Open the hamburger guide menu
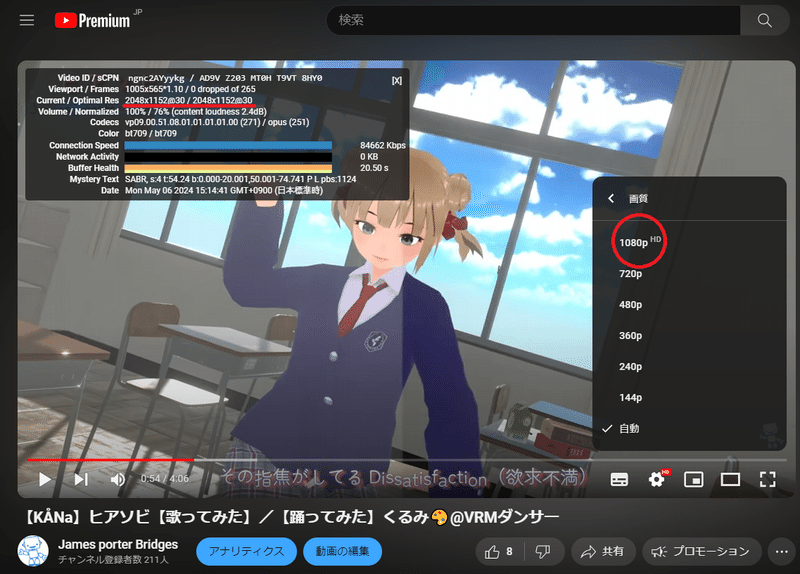 tap(27, 20)
